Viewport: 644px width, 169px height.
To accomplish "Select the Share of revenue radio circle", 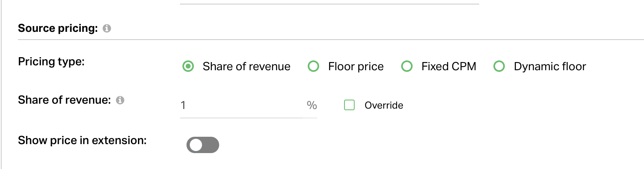I will click(188, 66).
